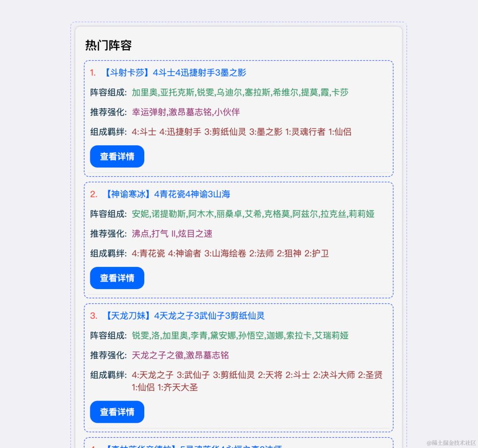The image size is (478, 448).
Task: Select hero list 安妮,诺提勒斯,阿木木,丽桑卓
Action: (253, 214)
